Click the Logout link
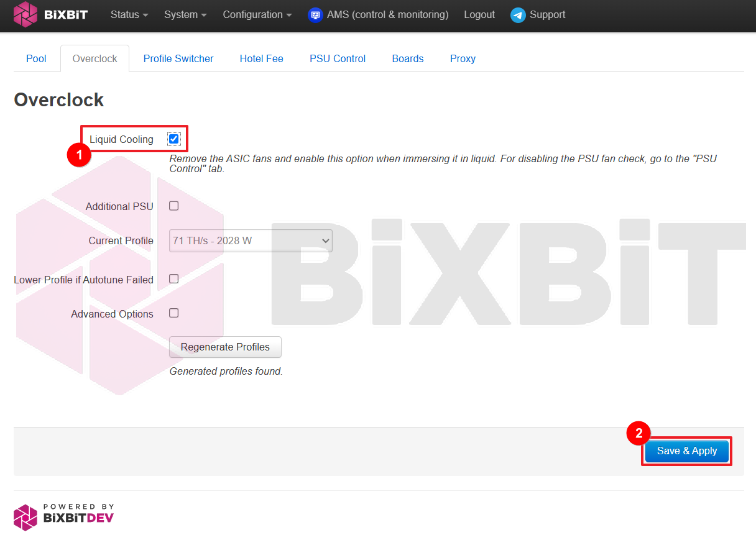The image size is (756, 540). tap(479, 14)
